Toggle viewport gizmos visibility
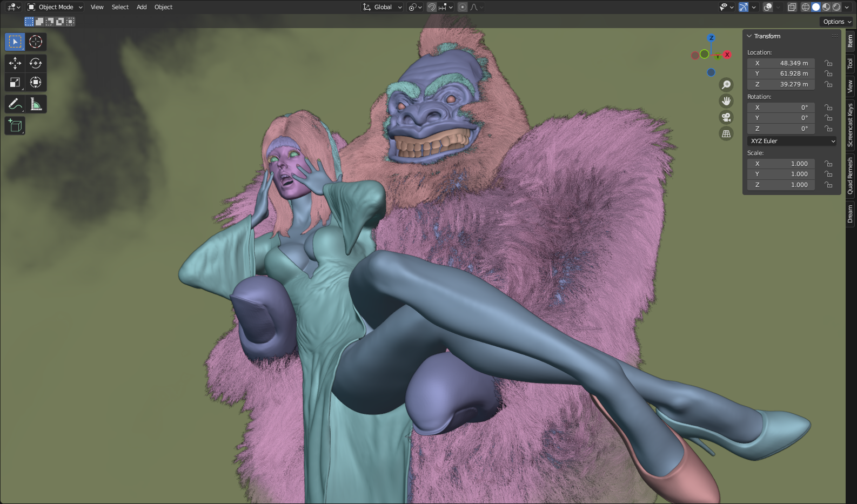 [x=744, y=7]
